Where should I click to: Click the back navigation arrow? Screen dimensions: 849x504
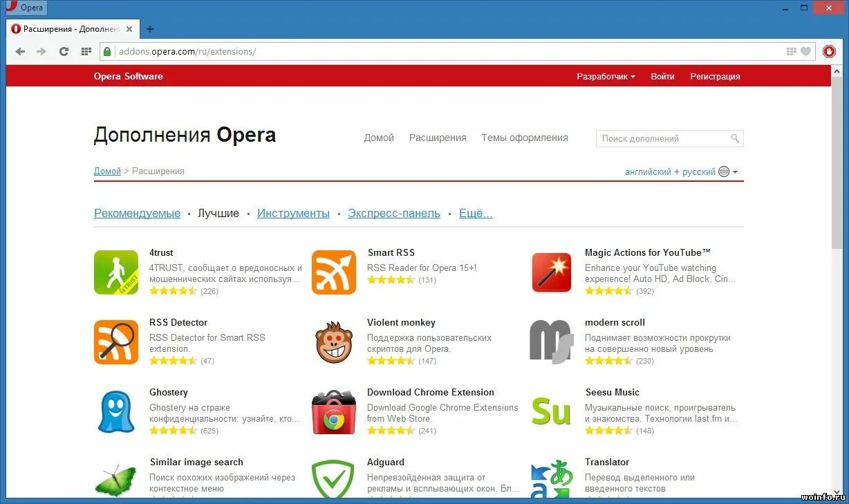pyautogui.click(x=20, y=51)
